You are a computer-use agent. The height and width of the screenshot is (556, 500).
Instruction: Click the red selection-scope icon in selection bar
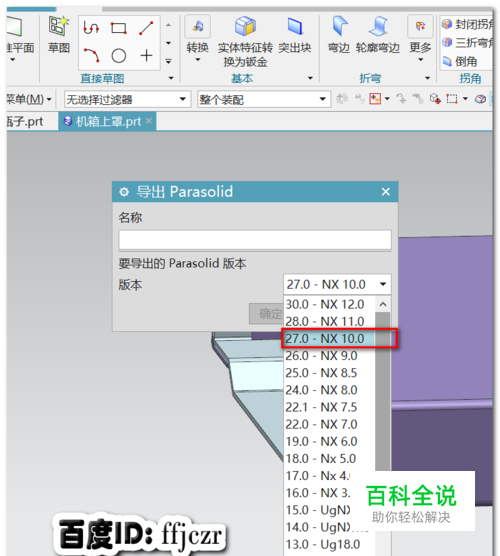(375, 99)
